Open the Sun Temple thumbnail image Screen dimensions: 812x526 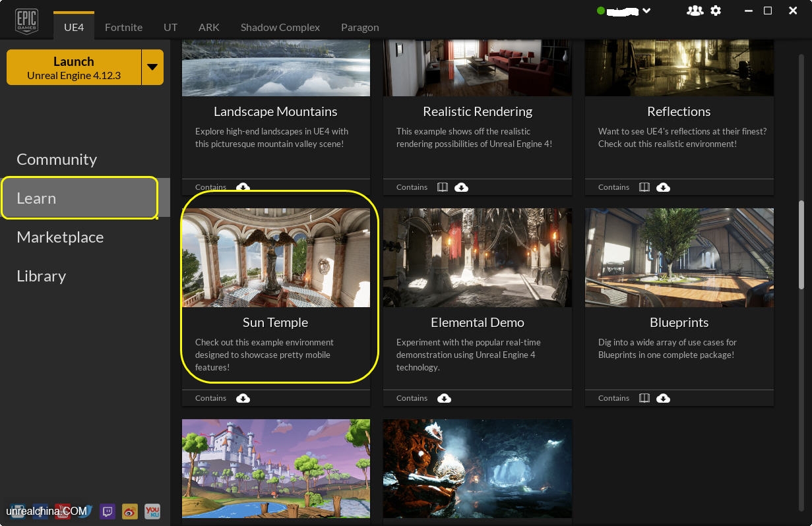[x=276, y=258]
